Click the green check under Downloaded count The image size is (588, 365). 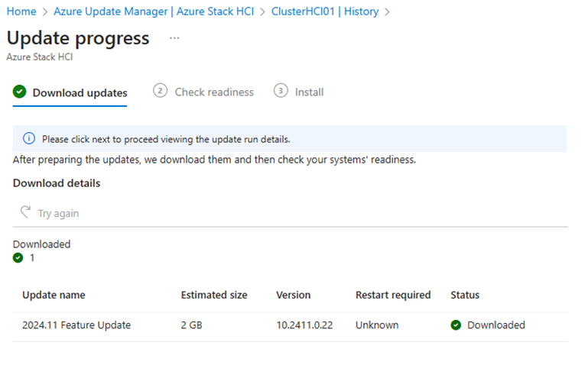(x=18, y=258)
